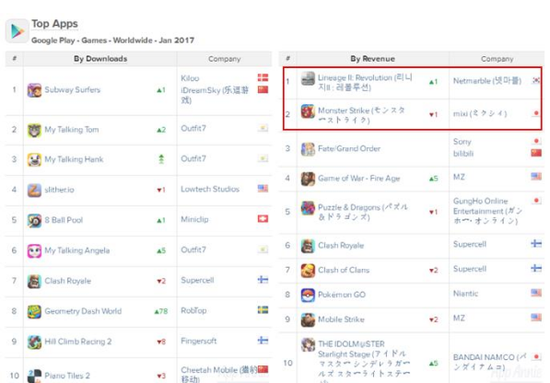Click the Puzzle & Dragons app icon
This screenshot has width=550, height=383.
pyautogui.click(x=308, y=208)
